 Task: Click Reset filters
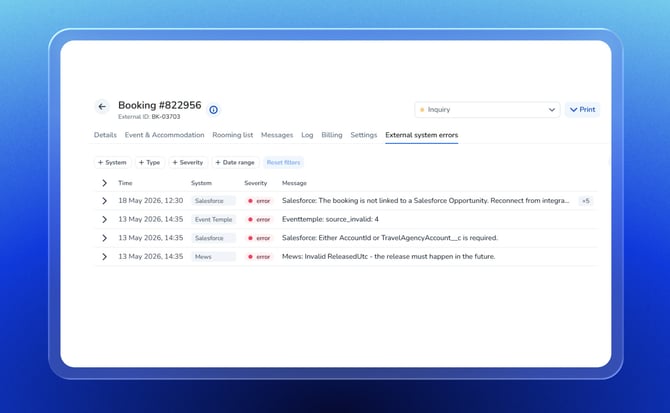pos(283,162)
